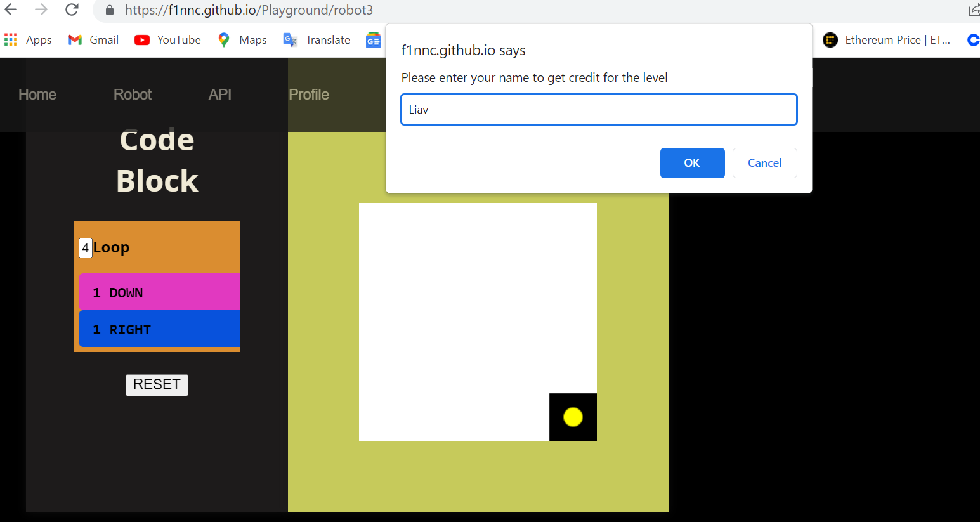Click the 'f1nnc.github.io says' dialog title

pyautogui.click(x=463, y=51)
